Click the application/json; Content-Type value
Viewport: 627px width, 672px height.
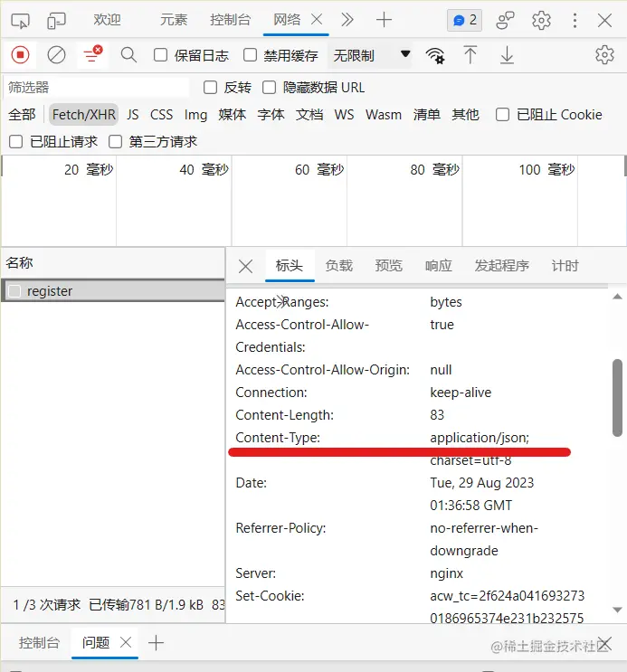(480, 438)
